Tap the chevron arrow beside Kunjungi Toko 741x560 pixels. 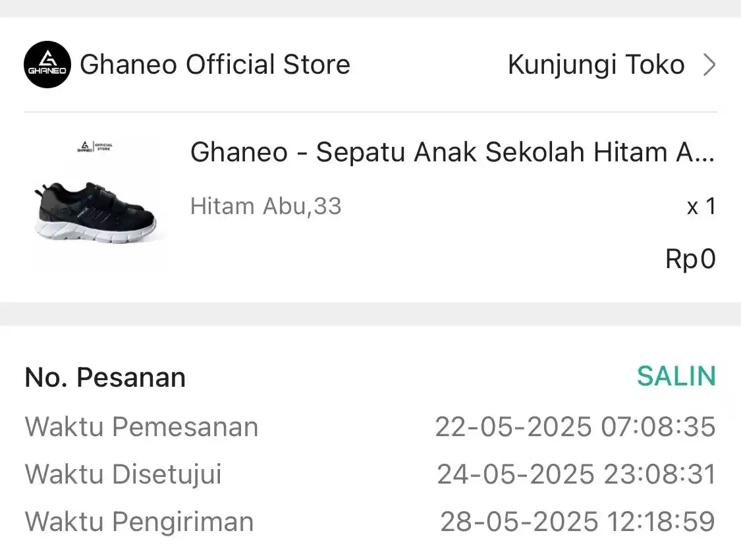coord(709,65)
